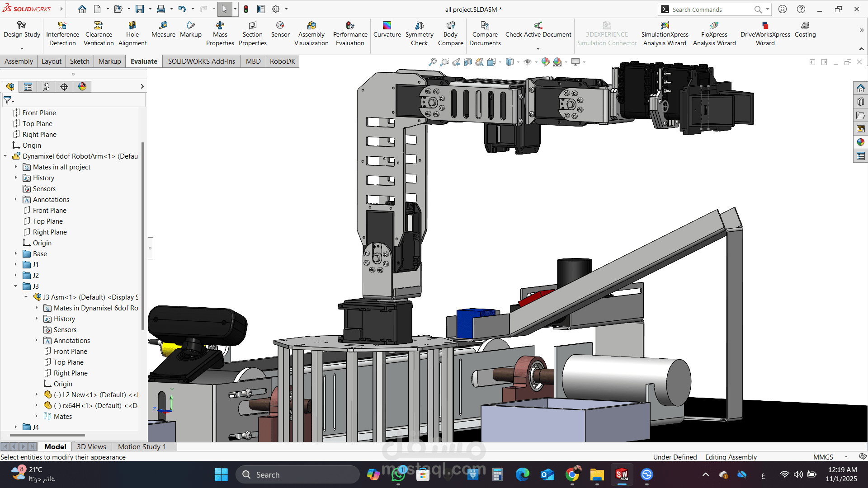Click the Edit Appearance icon
868x488 pixels.
546,62
